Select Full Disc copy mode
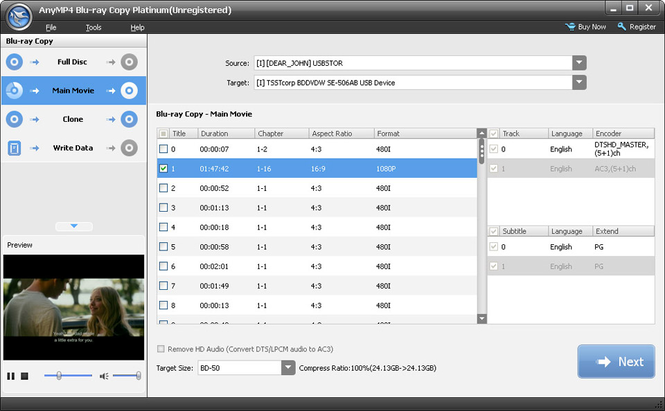This screenshot has width=665, height=411. click(72, 62)
